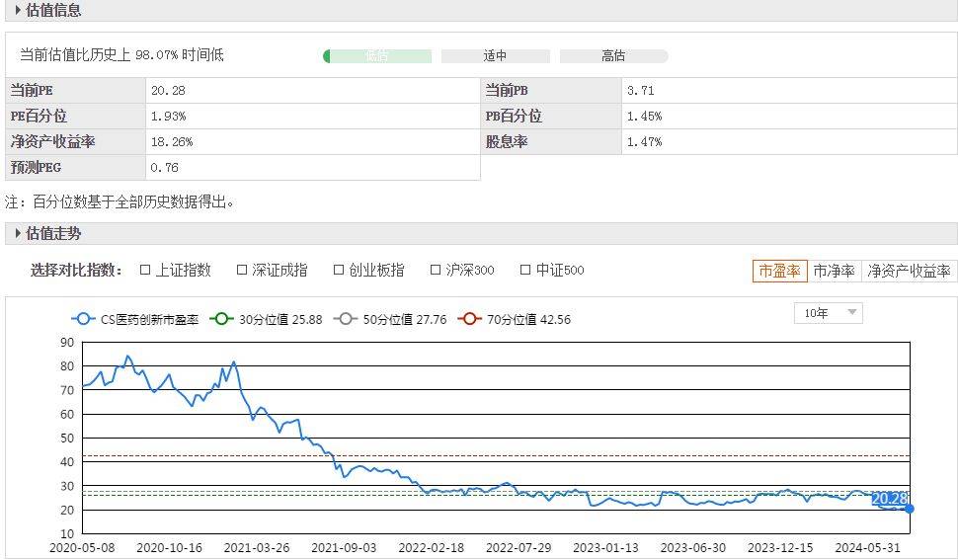Collapse the 估值信息 section triangle
Viewport: 958px width, 560px height.
click(19, 11)
